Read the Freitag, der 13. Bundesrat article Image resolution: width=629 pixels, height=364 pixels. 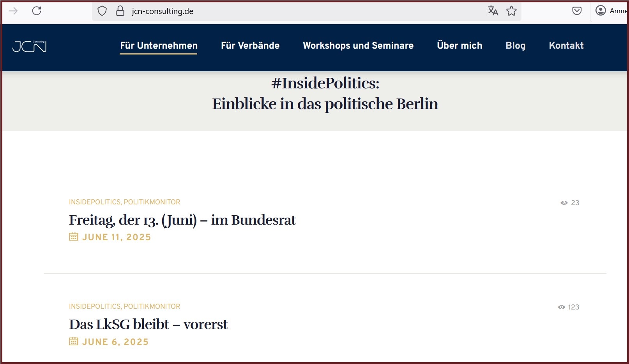(x=182, y=220)
